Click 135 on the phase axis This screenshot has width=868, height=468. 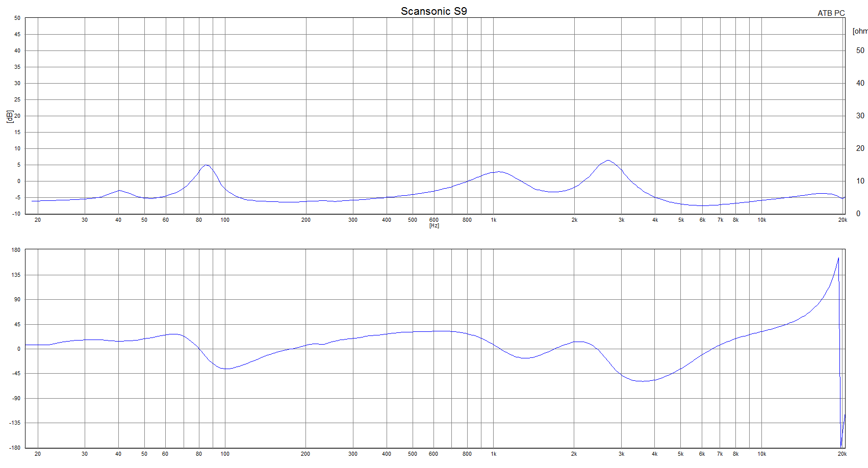[x=16, y=275]
